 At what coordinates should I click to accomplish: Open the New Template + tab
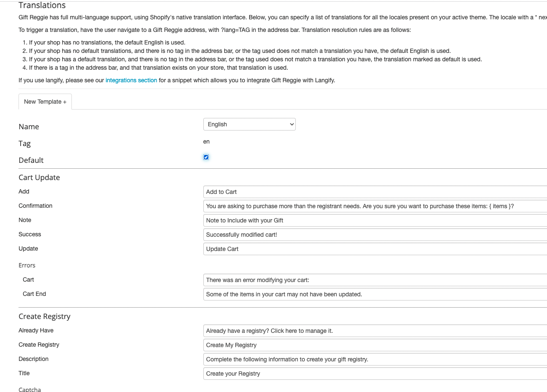45,102
